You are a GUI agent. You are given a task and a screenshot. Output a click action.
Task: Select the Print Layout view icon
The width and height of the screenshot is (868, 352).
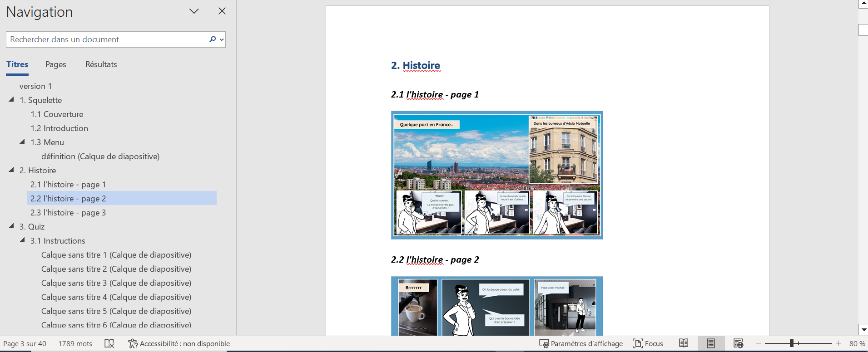coord(711,343)
